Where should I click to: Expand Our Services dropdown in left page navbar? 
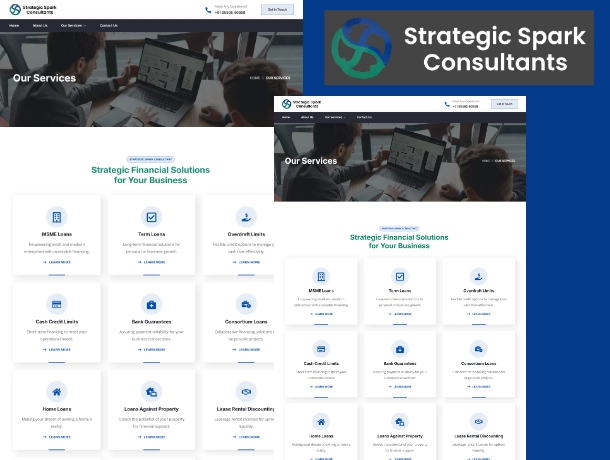(73, 26)
